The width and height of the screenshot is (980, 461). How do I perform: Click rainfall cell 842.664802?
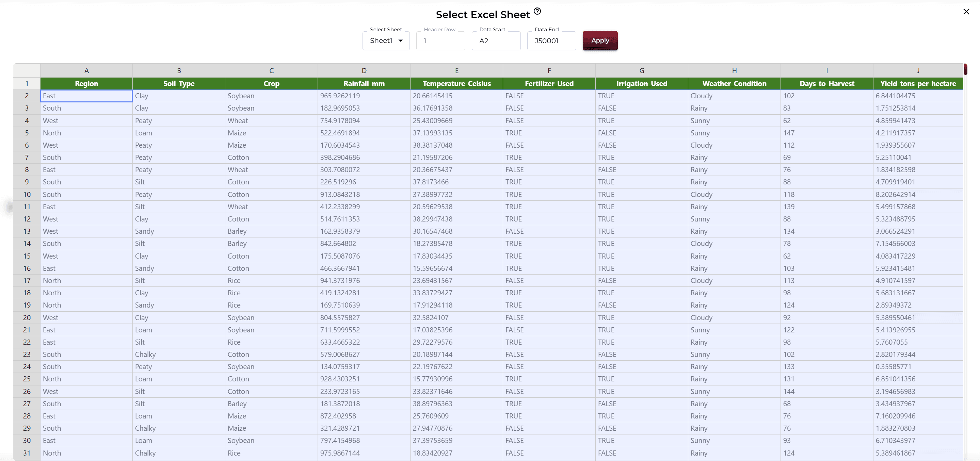click(364, 244)
